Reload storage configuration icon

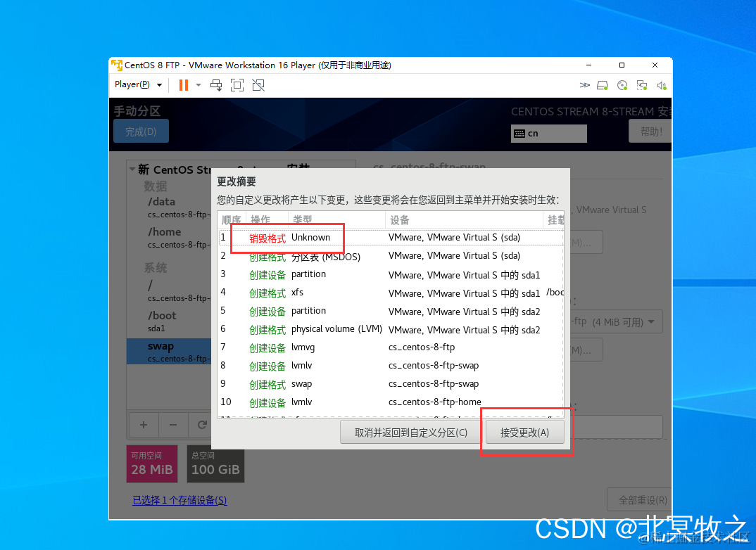point(202,425)
